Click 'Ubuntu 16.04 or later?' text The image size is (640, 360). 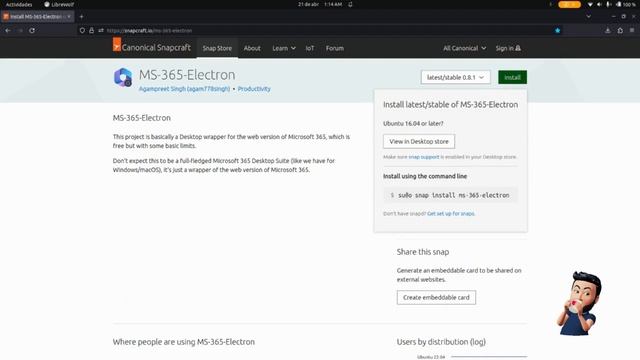tap(413, 123)
